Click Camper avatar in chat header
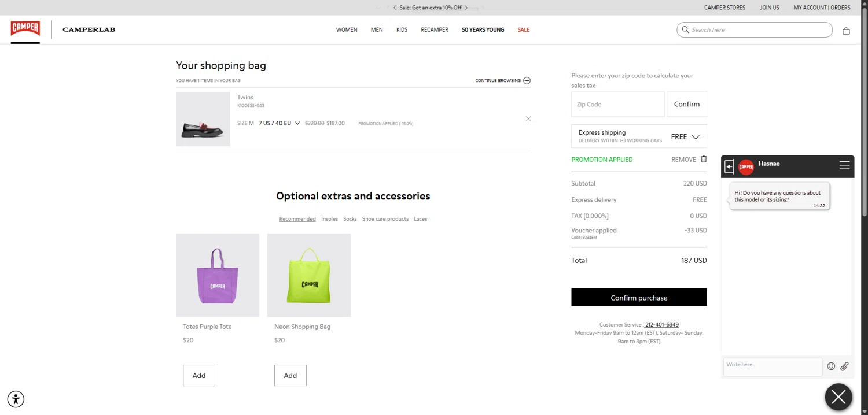 [x=746, y=167]
